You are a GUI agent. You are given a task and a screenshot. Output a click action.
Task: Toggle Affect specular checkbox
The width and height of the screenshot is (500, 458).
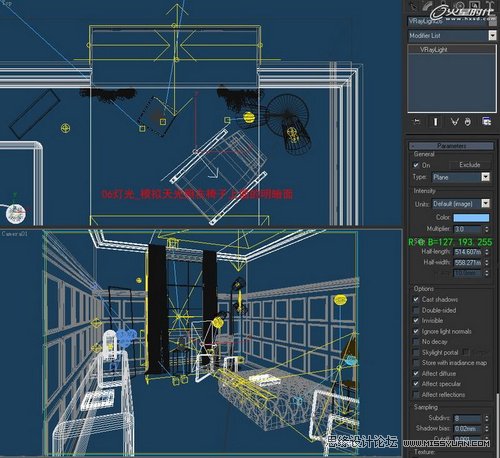click(416, 384)
